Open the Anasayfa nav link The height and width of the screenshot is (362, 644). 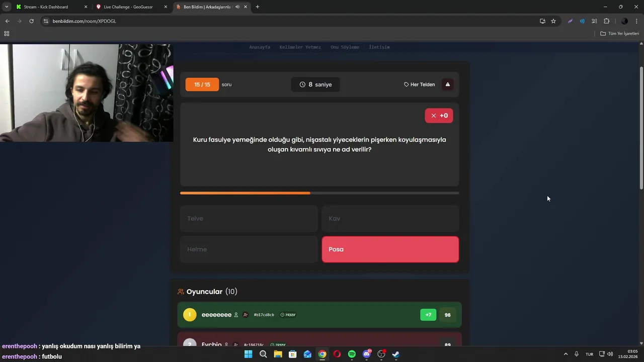click(x=260, y=47)
